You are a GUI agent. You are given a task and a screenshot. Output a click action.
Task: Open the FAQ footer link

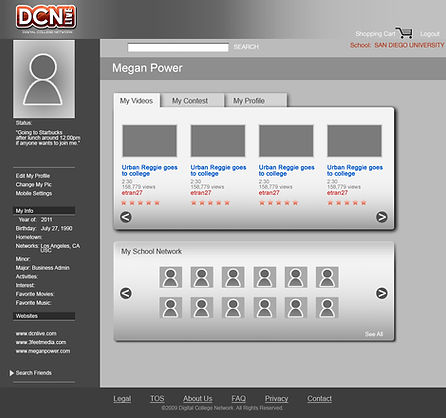click(239, 399)
